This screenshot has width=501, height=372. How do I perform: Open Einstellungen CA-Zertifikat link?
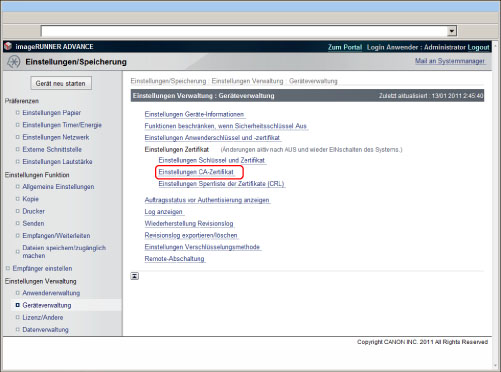point(196,172)
